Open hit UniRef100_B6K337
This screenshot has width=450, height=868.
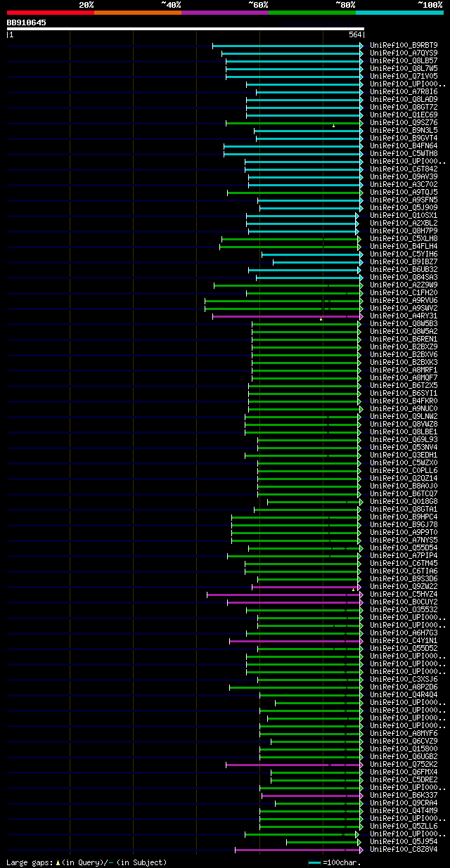pos(404,796)
